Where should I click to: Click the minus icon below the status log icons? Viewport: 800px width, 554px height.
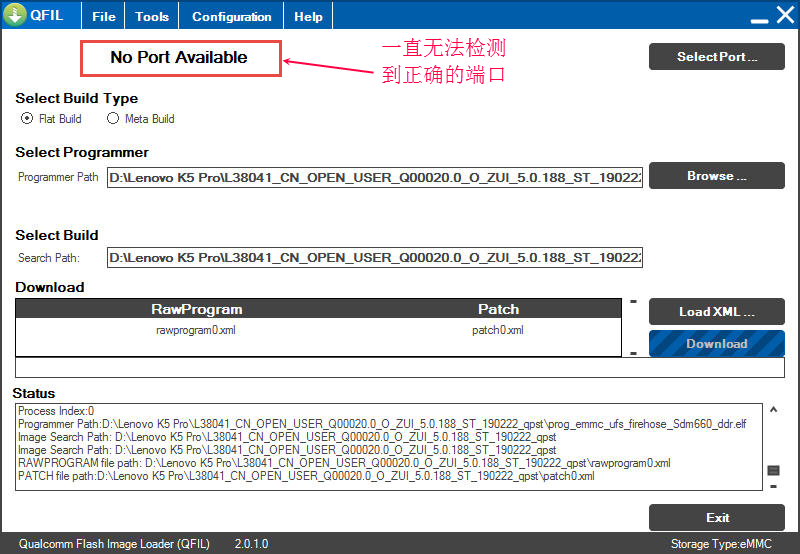[x=772, y=487]
